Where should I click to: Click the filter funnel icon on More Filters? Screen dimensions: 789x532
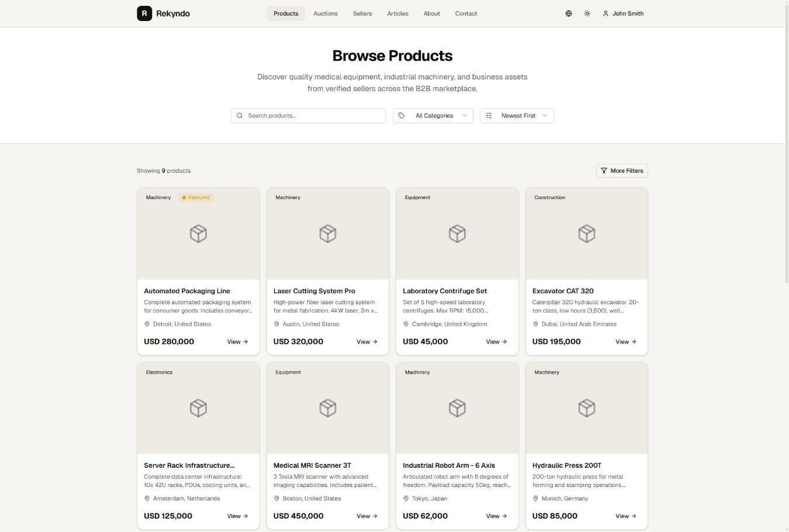pos(604,171)
